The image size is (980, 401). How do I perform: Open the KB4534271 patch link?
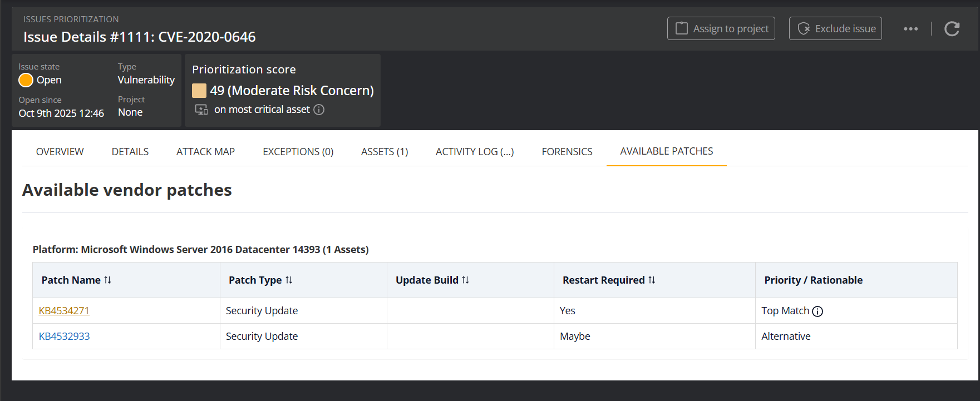64,311
